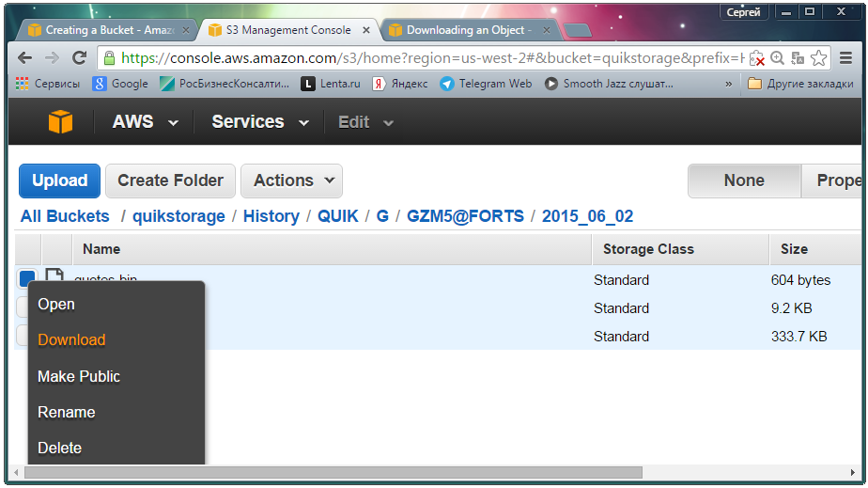
Task: Open the History breadcrumb link
Action: [271, 216]
